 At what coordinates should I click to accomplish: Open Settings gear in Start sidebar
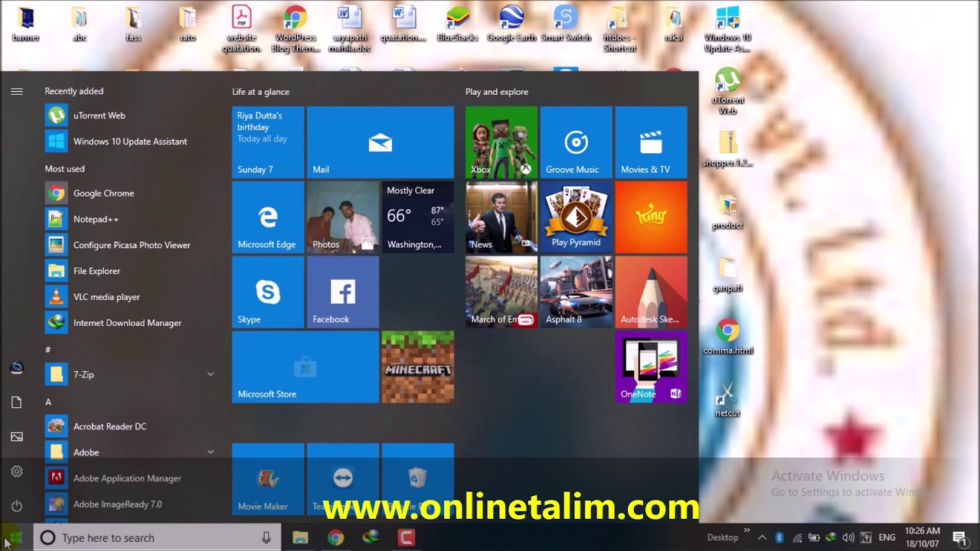(x=17, y=471)
